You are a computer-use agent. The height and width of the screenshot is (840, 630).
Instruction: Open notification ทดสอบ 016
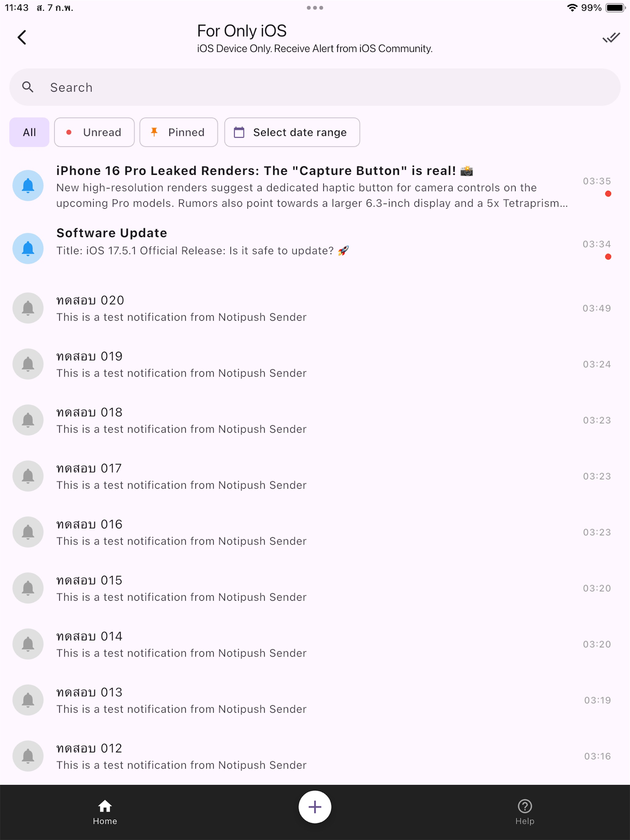tap(315, 532)
